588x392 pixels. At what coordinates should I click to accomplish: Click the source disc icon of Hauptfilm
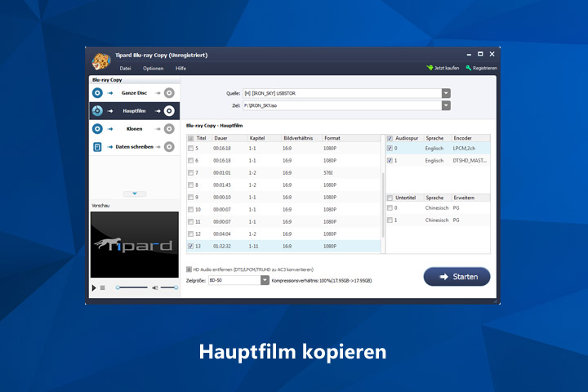pyautogui.click(x=97, y=111)
